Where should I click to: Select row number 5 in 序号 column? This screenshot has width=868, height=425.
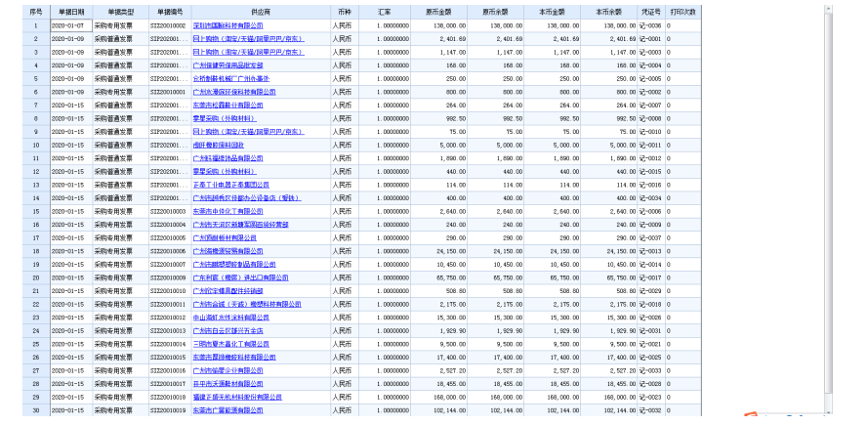tap(36, 79)
